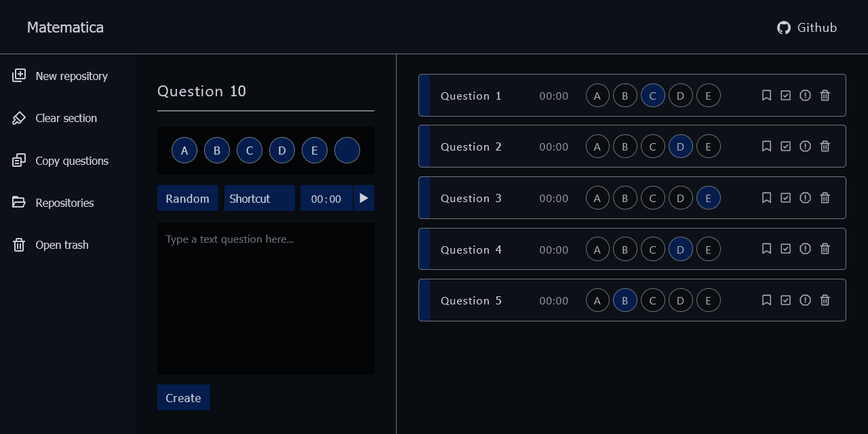
Task: Select the Copy questions icon
Action: click(x=18, y=160)
